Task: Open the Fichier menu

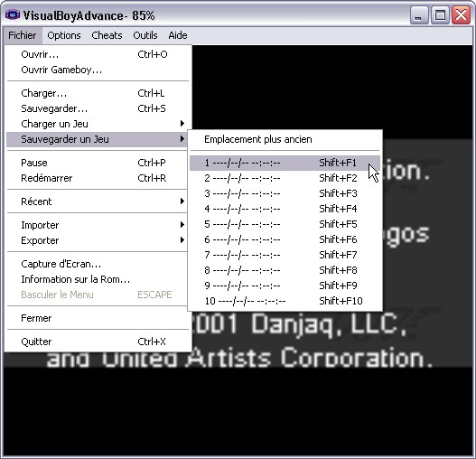Action: click(x=23, y=35)
